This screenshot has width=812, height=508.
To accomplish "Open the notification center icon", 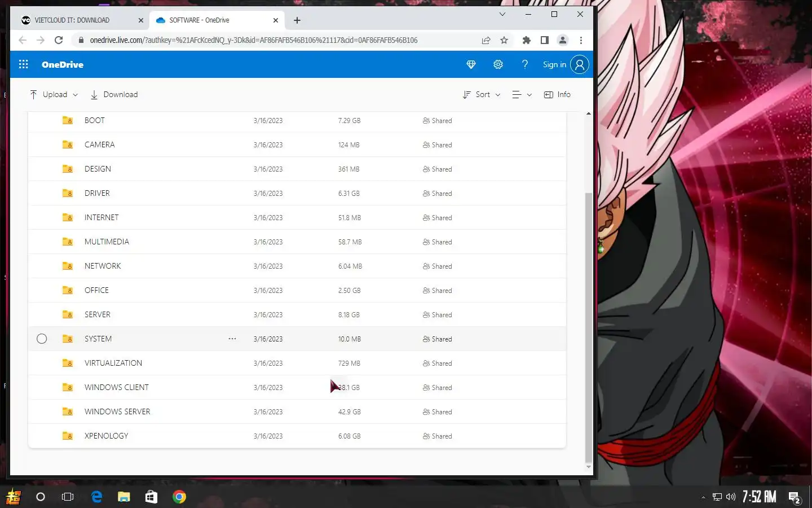I will [795, 497].
